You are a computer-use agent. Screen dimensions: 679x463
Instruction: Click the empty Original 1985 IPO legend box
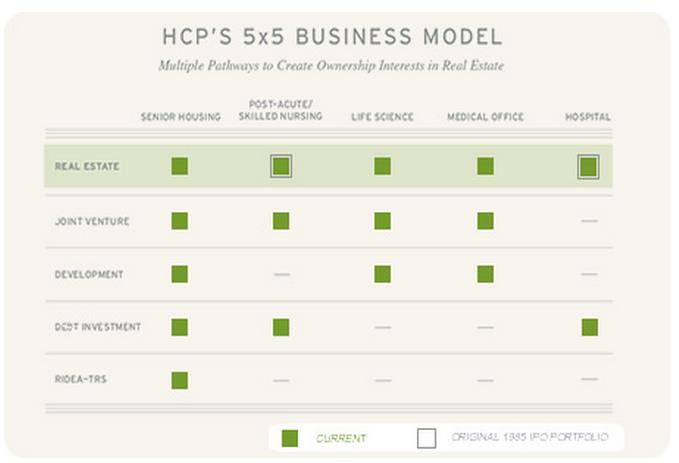click(427, 438)
